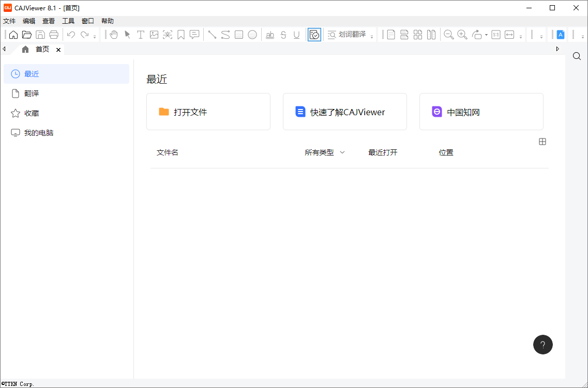
Task: Switch to single page layout
Action: pyautogui.click(x=391, y=35)
